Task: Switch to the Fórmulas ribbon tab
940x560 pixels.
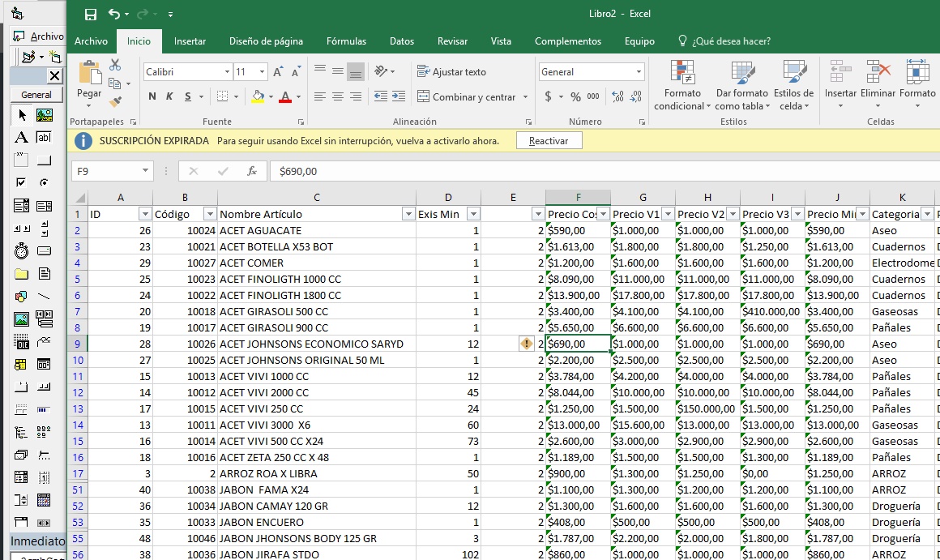Action: point(346,41)
